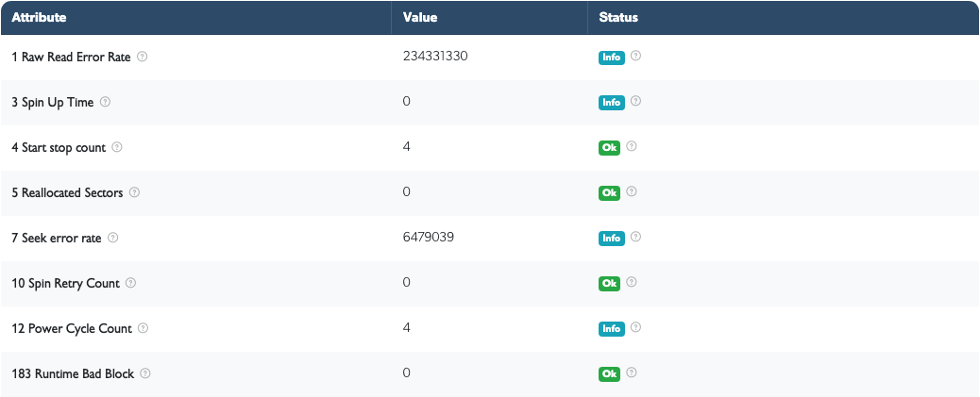Click Ok badge for Spin Retry Count
Viewport: 980px width, 397px height.
(609, 284)
